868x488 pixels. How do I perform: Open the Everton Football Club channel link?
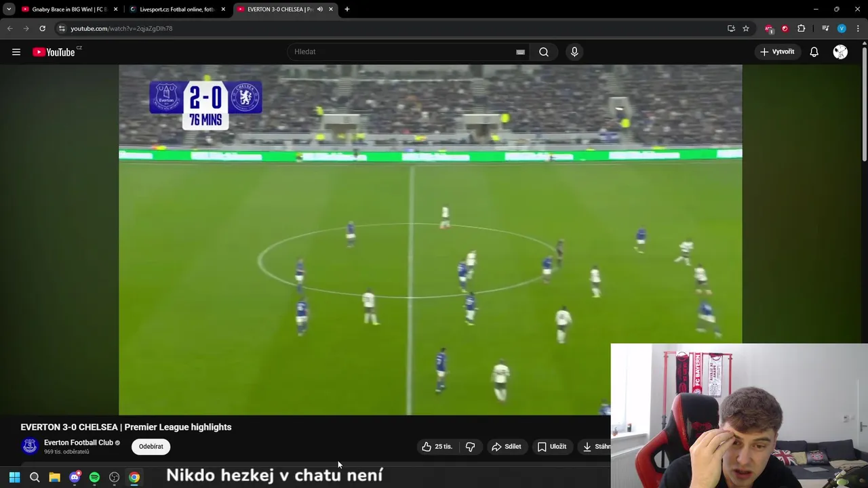(x=79, y=443)
